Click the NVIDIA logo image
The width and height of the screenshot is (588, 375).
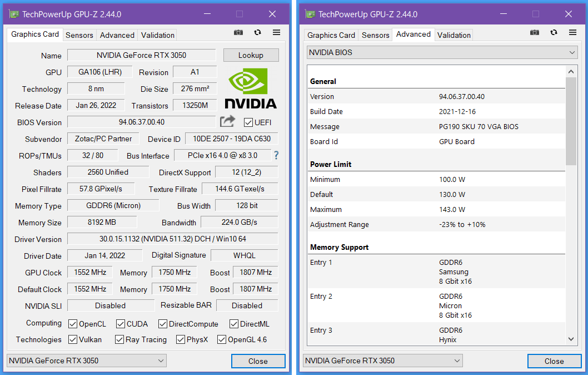click(251, 88)
